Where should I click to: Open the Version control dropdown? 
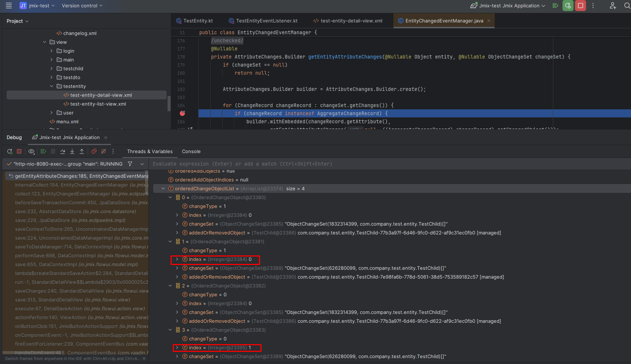click(x=82, y=6)
